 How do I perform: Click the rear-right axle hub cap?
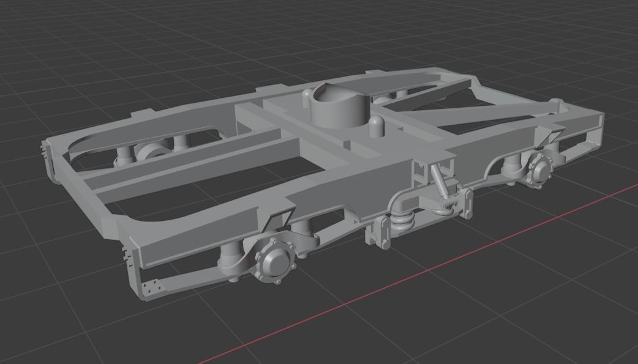539,171
